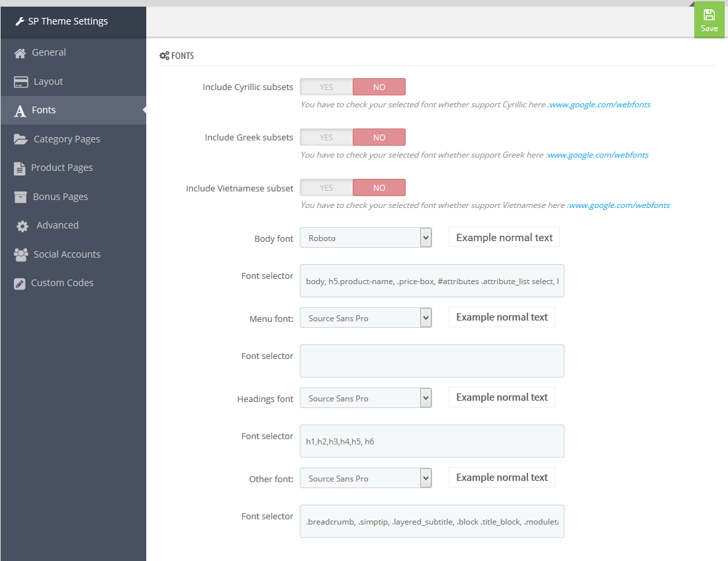Screen dimensions: 728x561
Task: Click the Product Pages document icon
Action: [19, 168]
